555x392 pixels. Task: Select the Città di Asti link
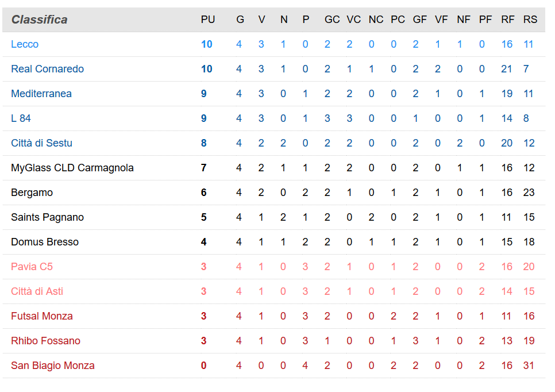[37, 291]
